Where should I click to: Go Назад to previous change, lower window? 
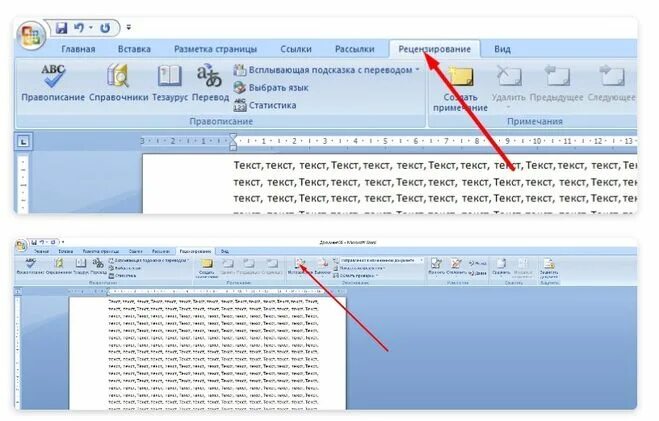(x=477, y=263)
